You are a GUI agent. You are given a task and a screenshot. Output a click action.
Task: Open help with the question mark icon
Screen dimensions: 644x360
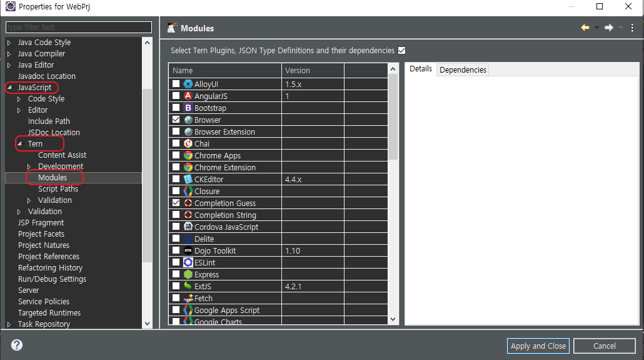[17, 345]
